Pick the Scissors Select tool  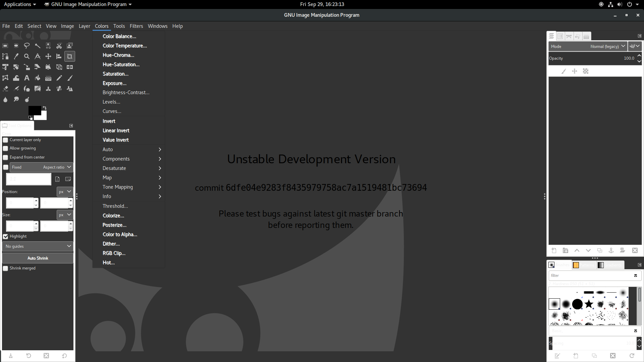pyautogui.click(x=59, y=46)
